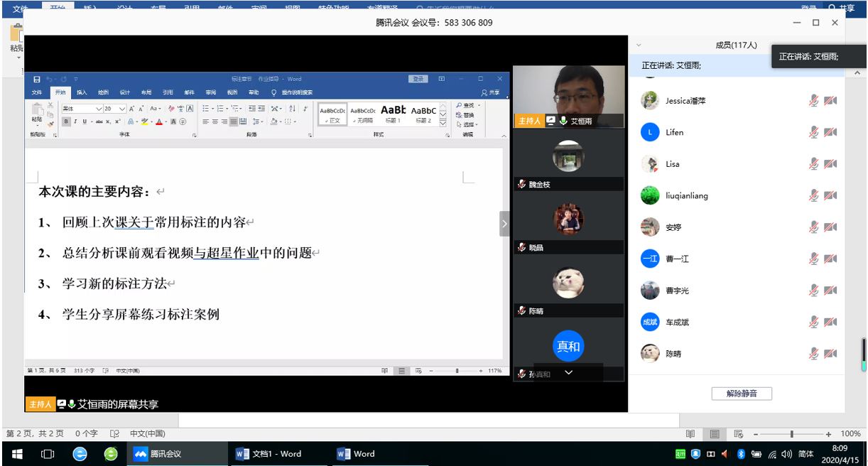Viewport: 868px width, 466px height.
Task: Toggle Jessica潘萍's muted microphone icon
Action: pyautogui.click(x=814, y=101)
